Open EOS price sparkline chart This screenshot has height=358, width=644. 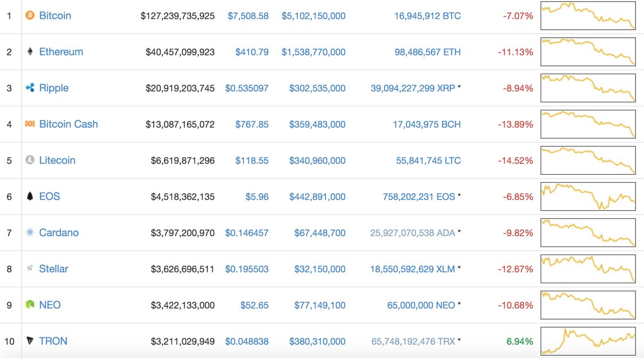tap(588, 197)
